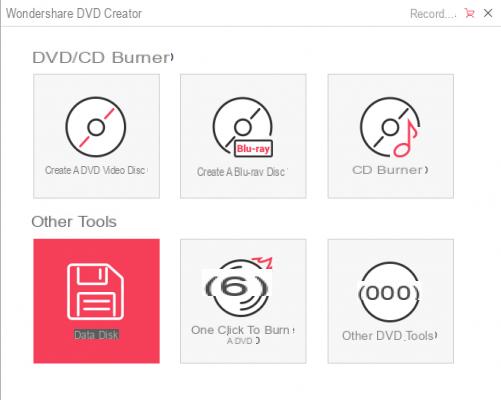Open the Create A DVD Video Disc tile
Viewport: 501px width, 400px height.
click(x=96, y=136)
